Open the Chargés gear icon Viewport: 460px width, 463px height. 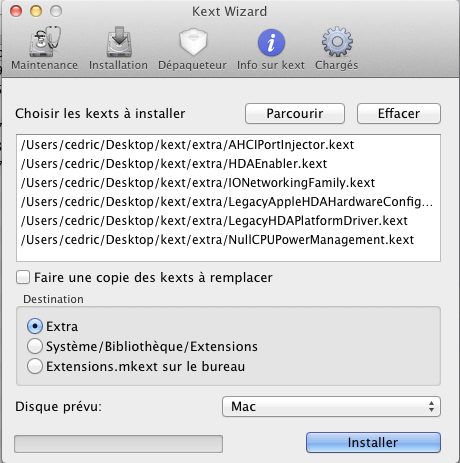point(337,42)
